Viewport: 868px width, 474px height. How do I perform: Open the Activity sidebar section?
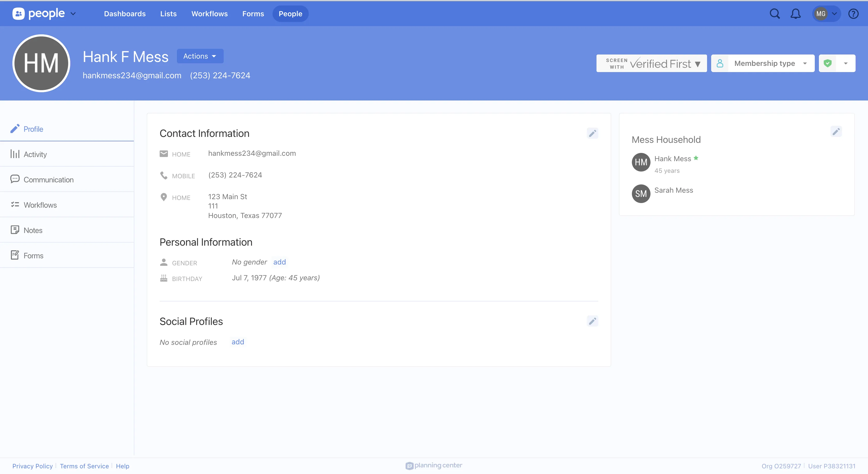[35, 154]
